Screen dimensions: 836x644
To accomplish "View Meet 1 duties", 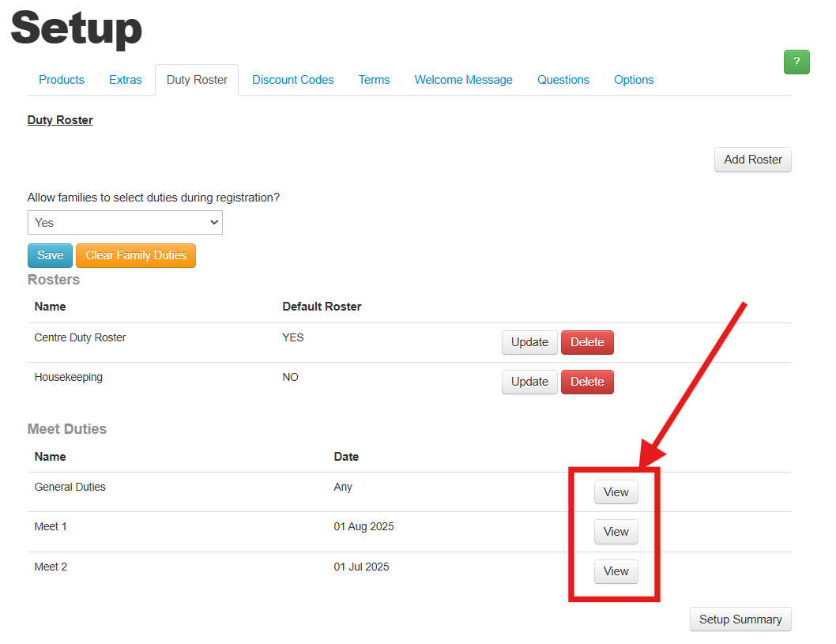I will (x=616, y=531).
